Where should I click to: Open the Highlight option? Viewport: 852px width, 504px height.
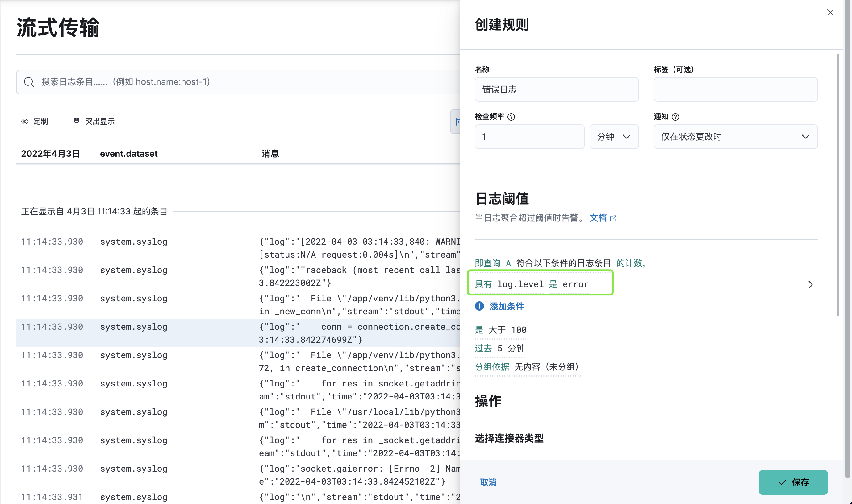coord(94,122)
